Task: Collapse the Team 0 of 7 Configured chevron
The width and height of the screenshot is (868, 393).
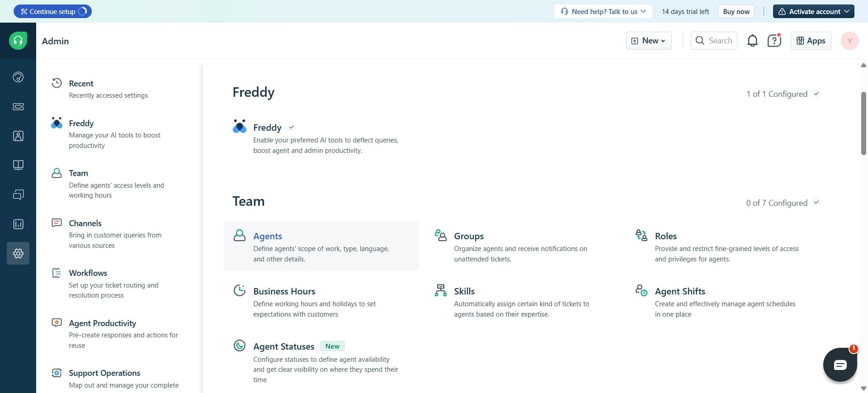Action: point(816,202)
